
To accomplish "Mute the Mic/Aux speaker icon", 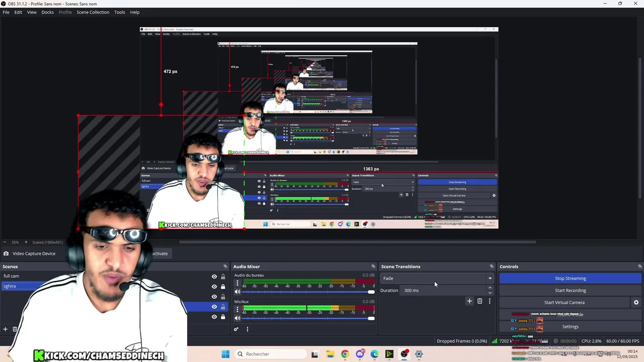I will click(237, 318).
